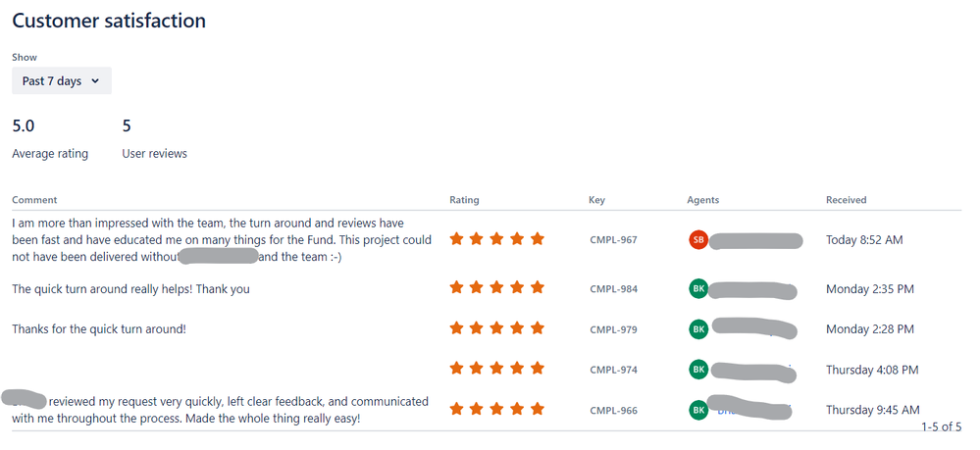Open issue key CMPL-984
The height and width of the screenshot is (450, 980).
tap(613, 289)
